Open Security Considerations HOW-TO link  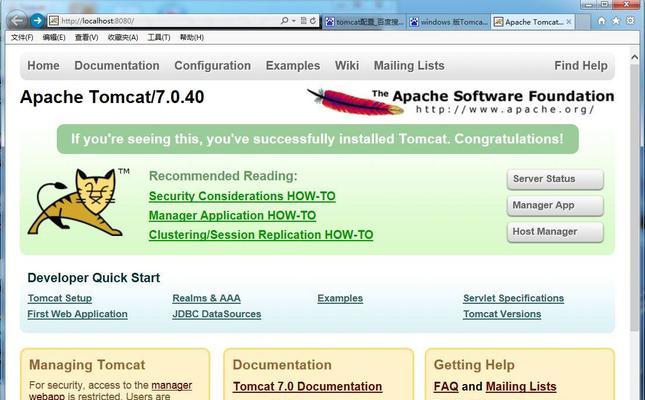[x=242, y=196]
